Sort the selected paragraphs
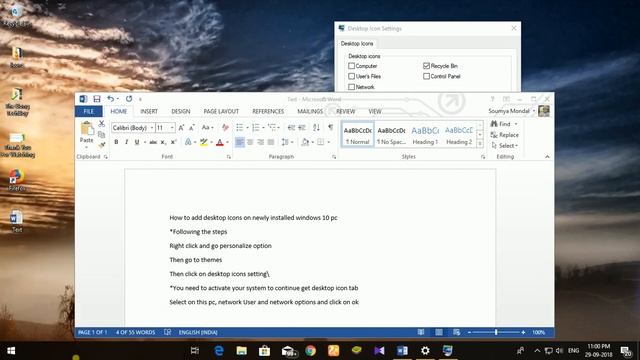This screenshot has height=360, width=640. point(316,128)
